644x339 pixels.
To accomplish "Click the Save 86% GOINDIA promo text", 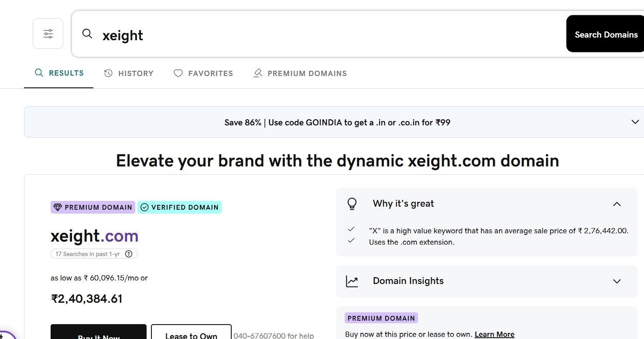I will click(x=337, y=122).
